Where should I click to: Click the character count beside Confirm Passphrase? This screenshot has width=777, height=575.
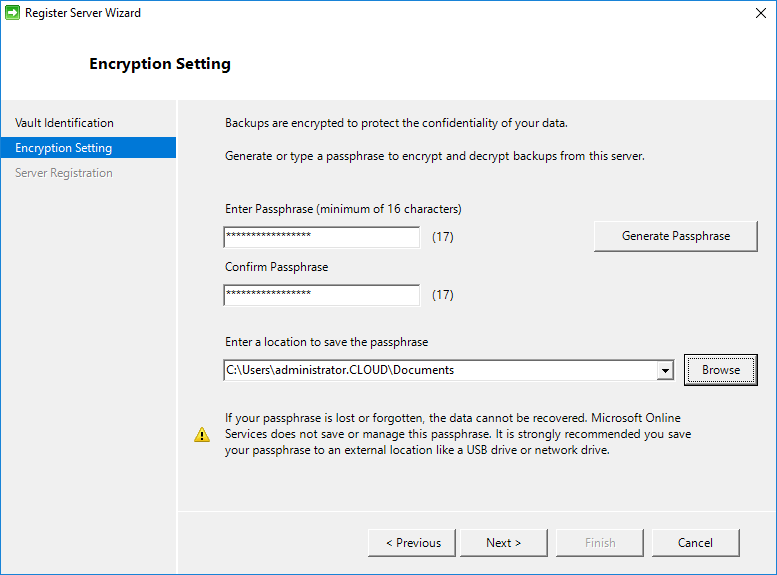coord(442,295)
